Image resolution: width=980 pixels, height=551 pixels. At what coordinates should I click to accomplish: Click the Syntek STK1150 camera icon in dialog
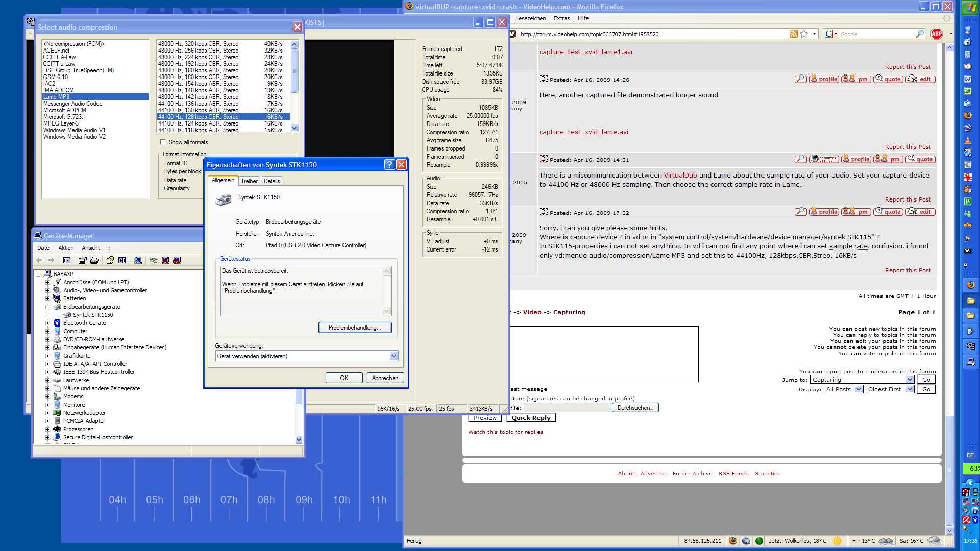[223, 200]
